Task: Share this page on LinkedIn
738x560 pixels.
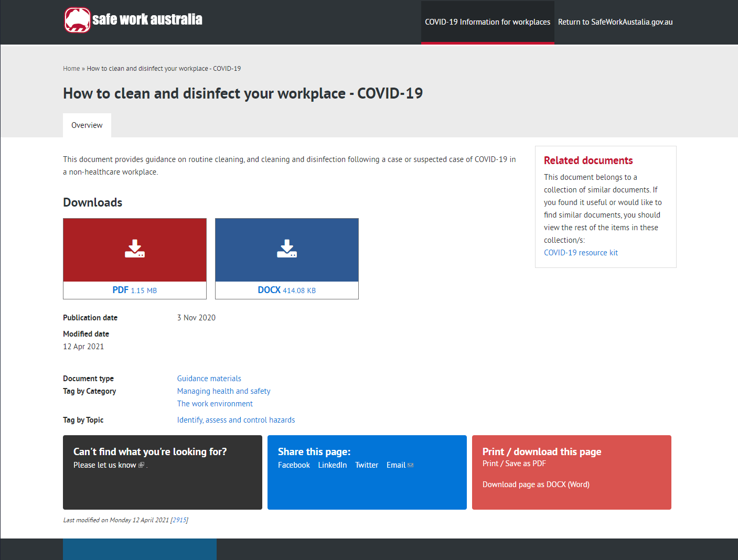Action: point(332,465)
